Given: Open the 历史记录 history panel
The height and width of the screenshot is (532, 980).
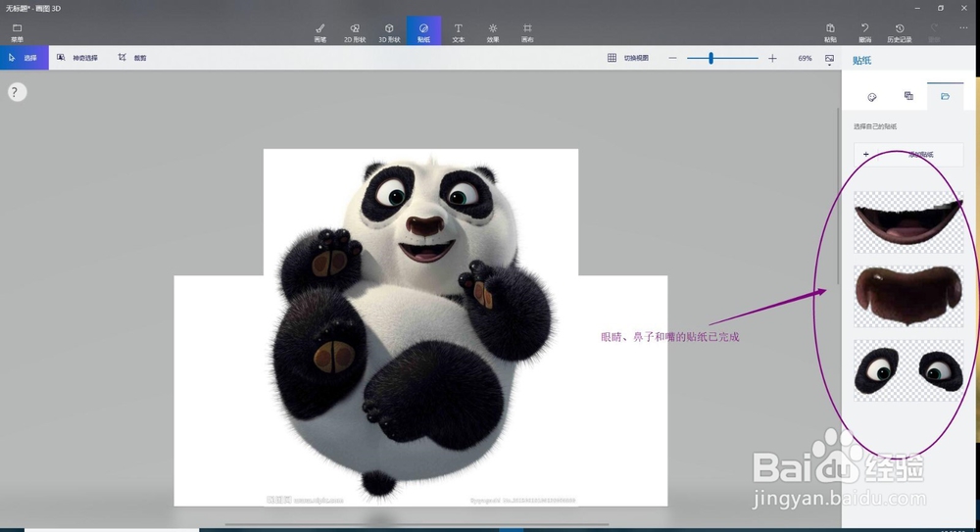Looking at the screenshot, I should 900,32.
